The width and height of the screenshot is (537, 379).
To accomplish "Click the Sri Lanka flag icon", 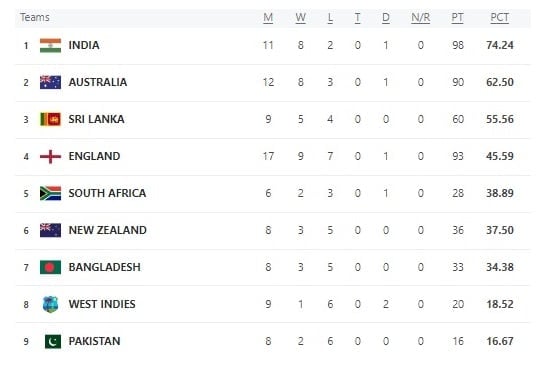I will pos(50,119).
